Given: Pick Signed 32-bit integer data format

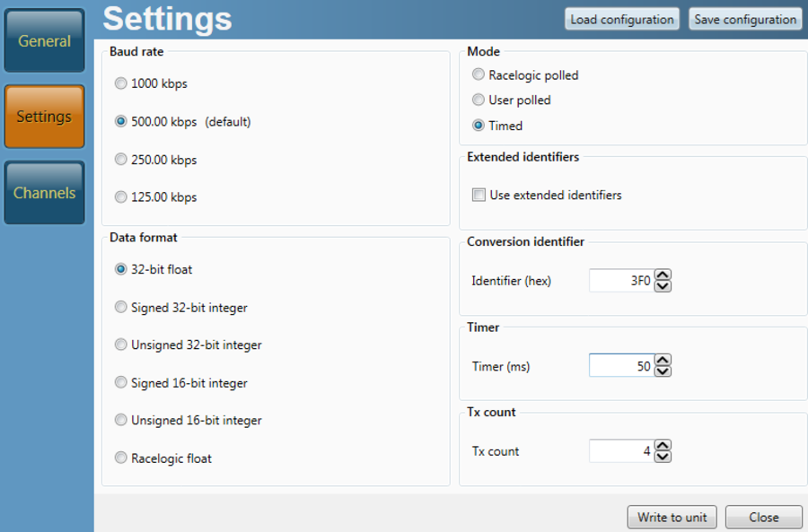Looking at the screenshot, I should (x=121, y=308).
